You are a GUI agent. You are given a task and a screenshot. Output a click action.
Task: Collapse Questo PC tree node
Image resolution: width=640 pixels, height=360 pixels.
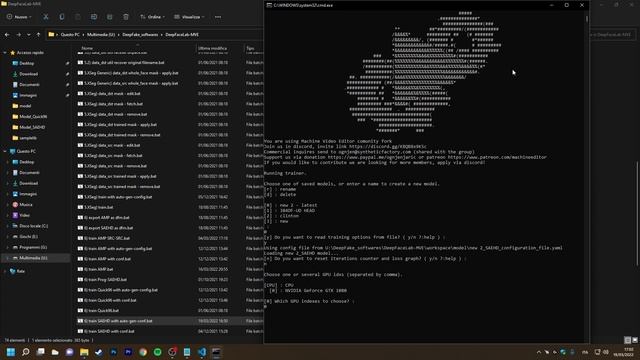tap(5, 151)
